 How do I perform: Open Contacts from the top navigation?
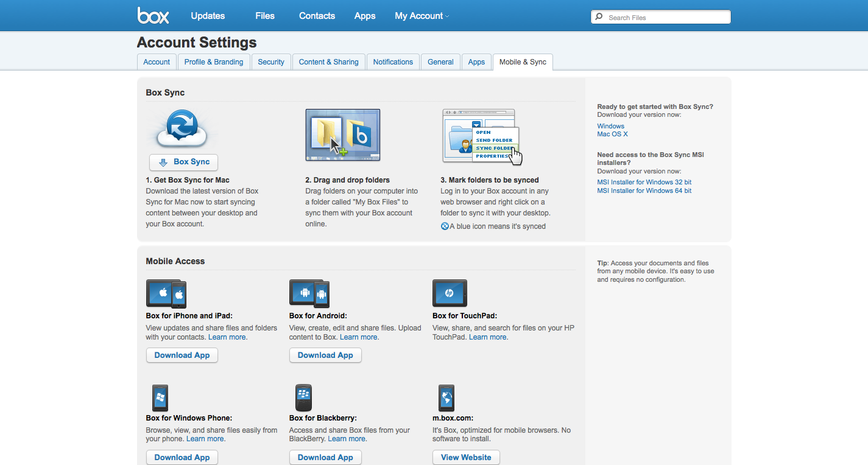point(317,16)
